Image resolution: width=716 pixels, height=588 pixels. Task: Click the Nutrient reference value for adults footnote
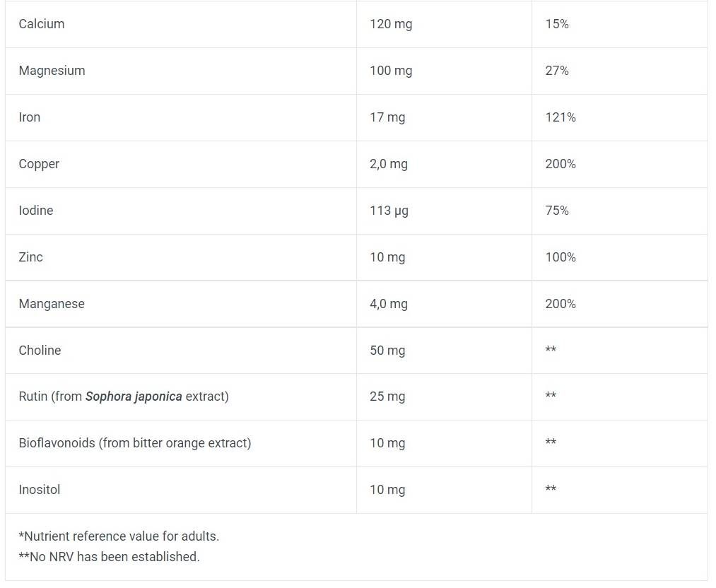tap(119, 536)
